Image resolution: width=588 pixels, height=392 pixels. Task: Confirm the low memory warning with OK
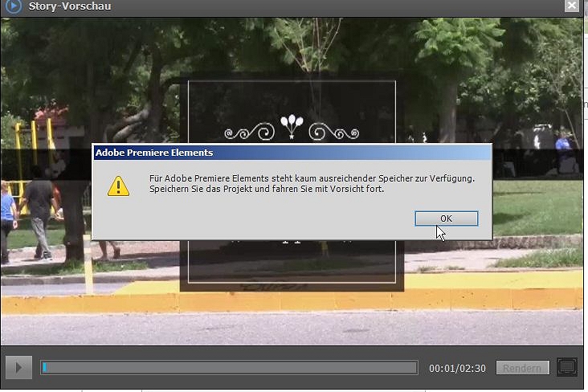(x=447, y=218)
